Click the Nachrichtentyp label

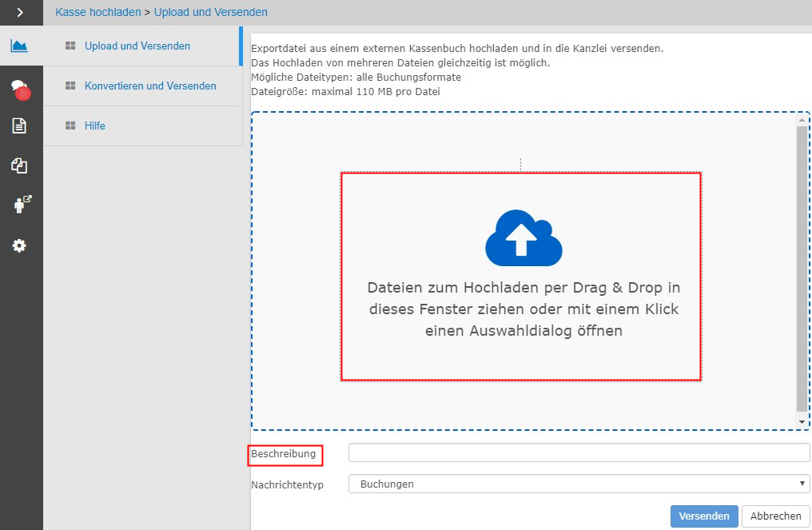[x=287, y=484]
